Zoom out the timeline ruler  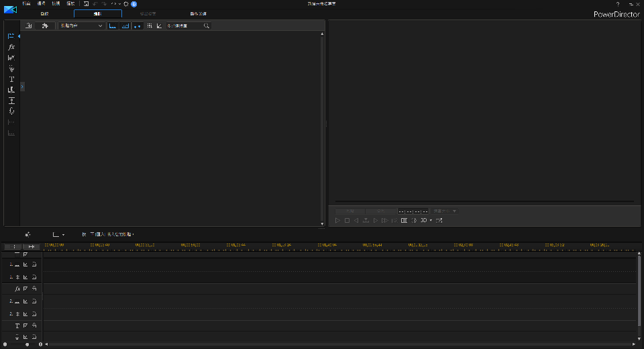(x=5, y=344)
